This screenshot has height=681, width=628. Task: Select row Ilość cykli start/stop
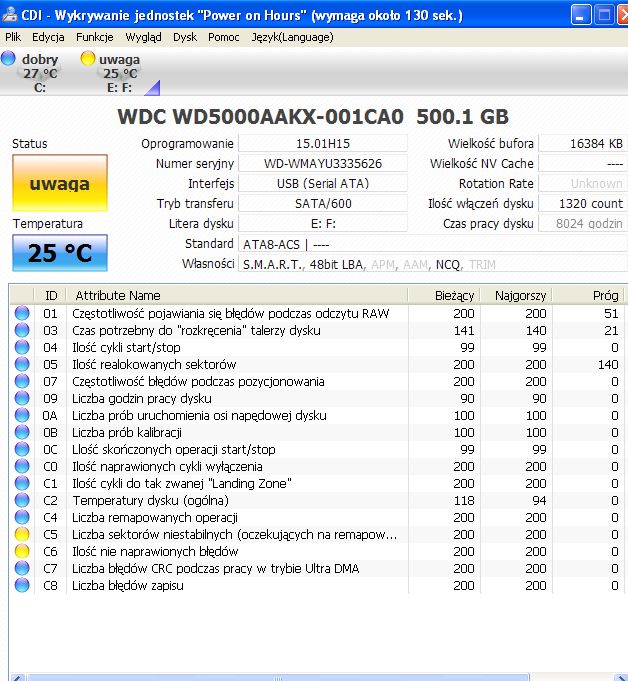[x=317, y=347]
